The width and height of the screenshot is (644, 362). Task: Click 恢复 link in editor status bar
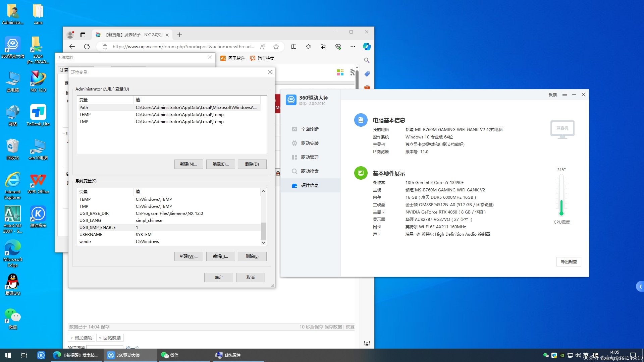pyautogui.click(x=350, y=327)
